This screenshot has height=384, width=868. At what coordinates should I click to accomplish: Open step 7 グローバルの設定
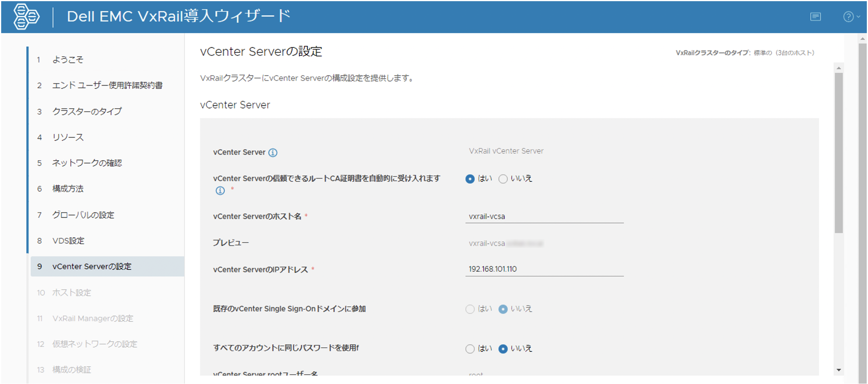tap(83, 215)
